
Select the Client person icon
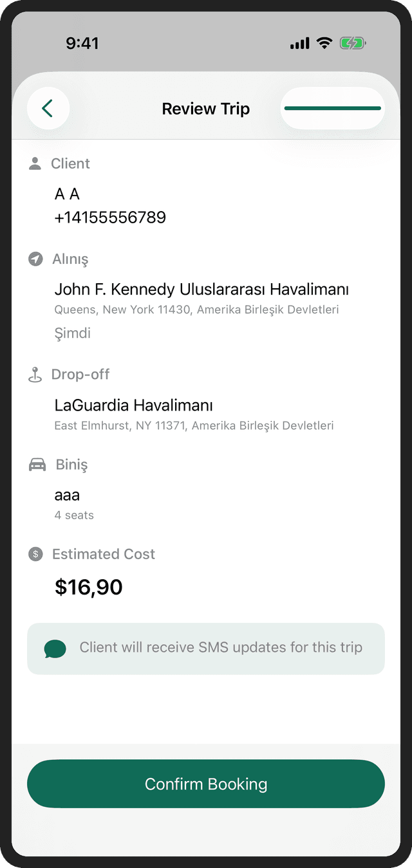coord(35,163)
